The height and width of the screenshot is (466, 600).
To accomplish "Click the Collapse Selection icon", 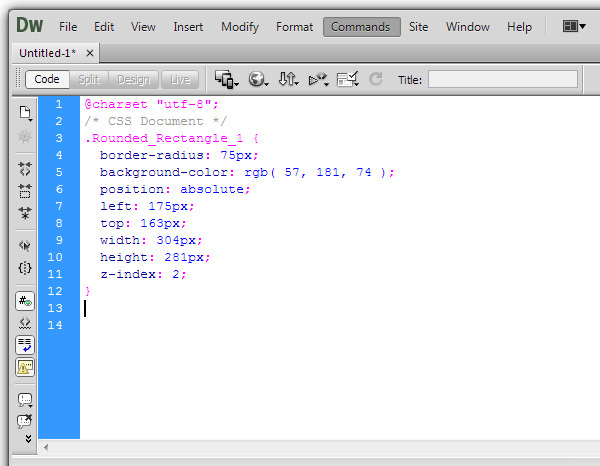I will tap(25, 190).
